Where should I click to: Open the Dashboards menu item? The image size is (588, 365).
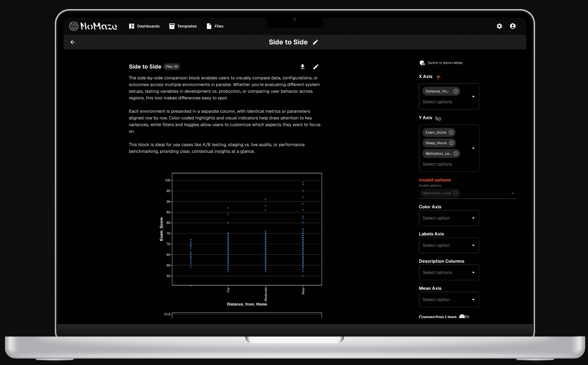click(x=144, y=26)
